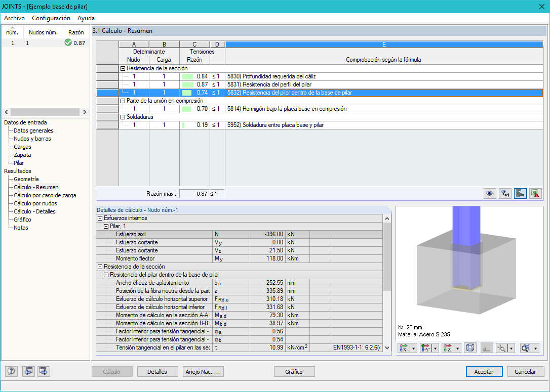Image resolution: width=550 pixels, height=392 pixels.
Task: Select 'Gráfico' in the navigator tree
Action: pyautogui.click(x=22, y=220)
